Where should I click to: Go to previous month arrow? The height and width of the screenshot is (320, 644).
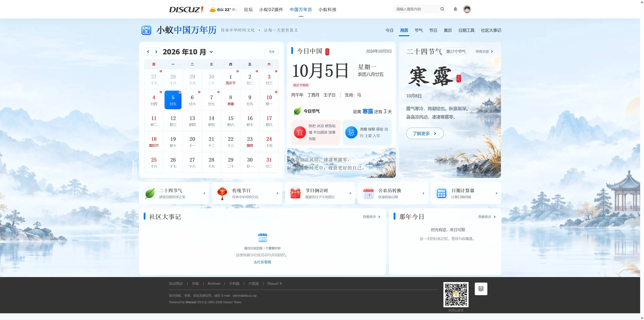[148, 52]
